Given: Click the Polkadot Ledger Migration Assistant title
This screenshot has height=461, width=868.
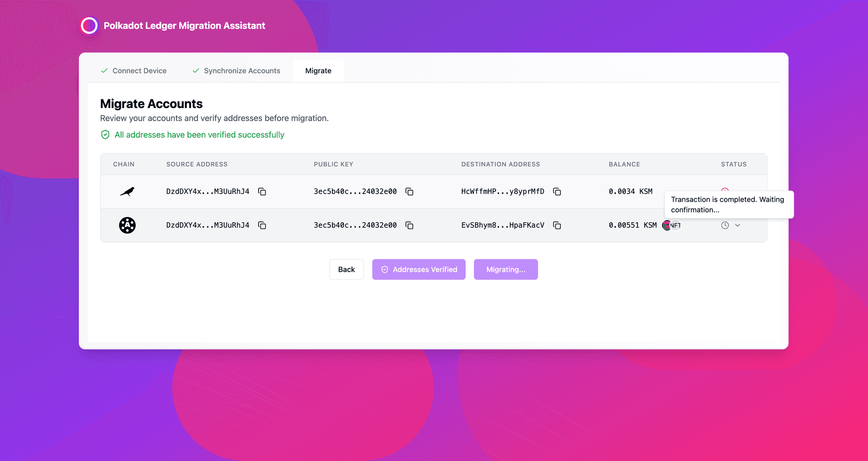Looking at the screenshot, I should [184, 26].
